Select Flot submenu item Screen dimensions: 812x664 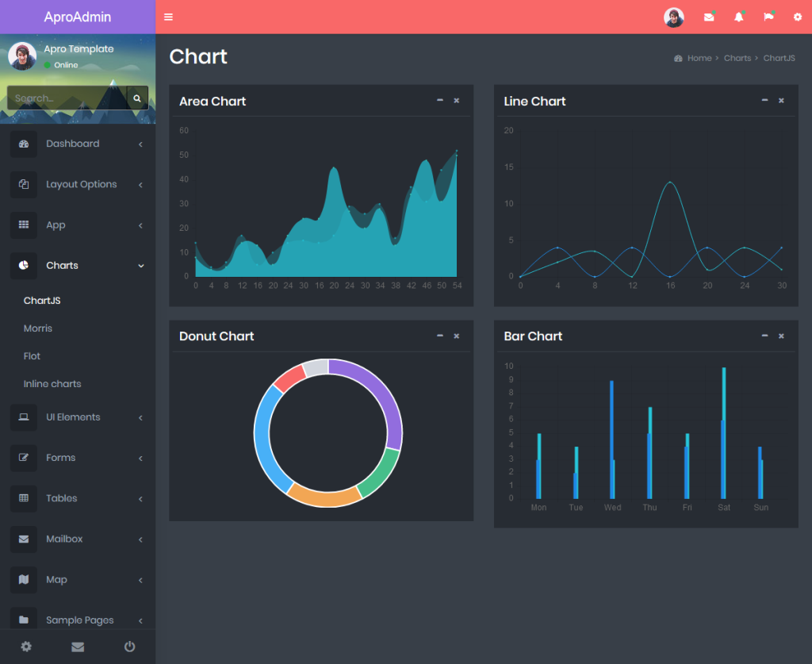point(32,356)
